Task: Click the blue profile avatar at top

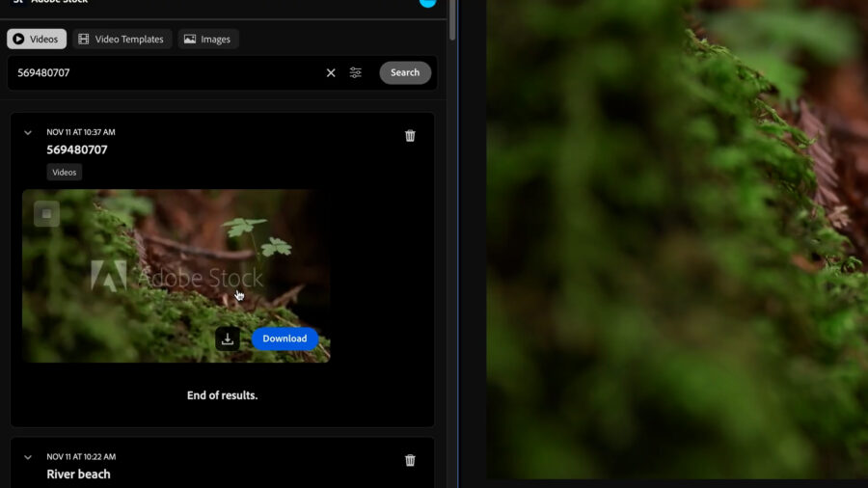Action: point(427,2)
